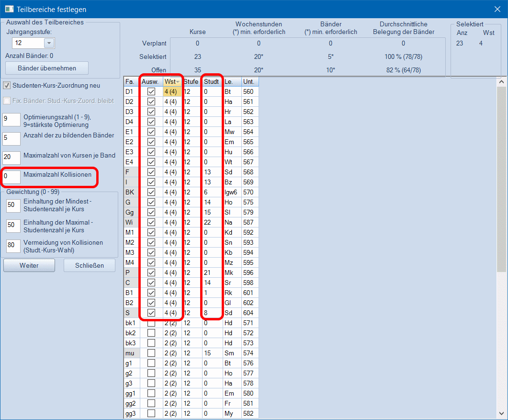Focus the Maximalzahl Kollisionen input field
The image size is (508, 420).
(x=11, y=176)
